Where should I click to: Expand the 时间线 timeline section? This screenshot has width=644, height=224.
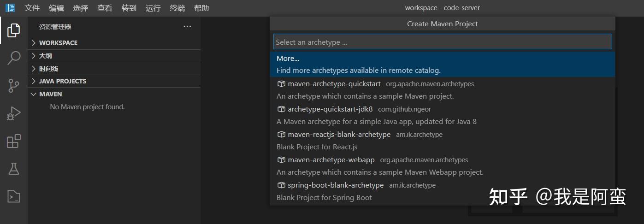[x=114, y=69]
